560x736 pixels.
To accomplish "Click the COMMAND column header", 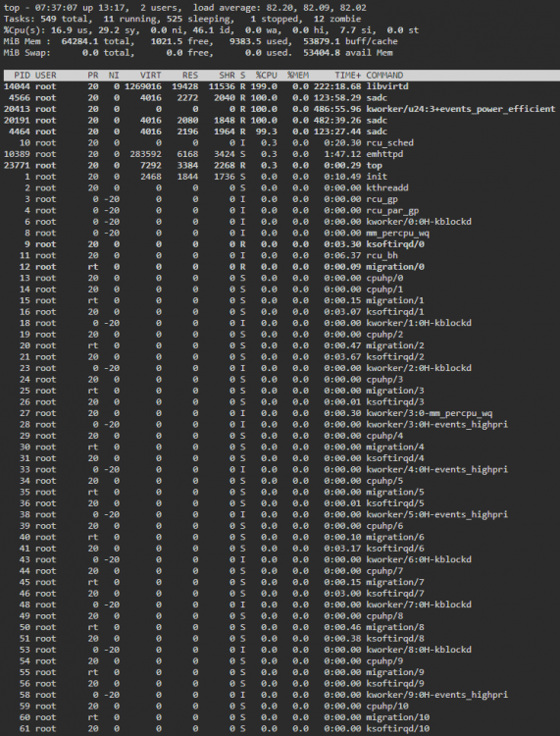I will tap(384, 76).
